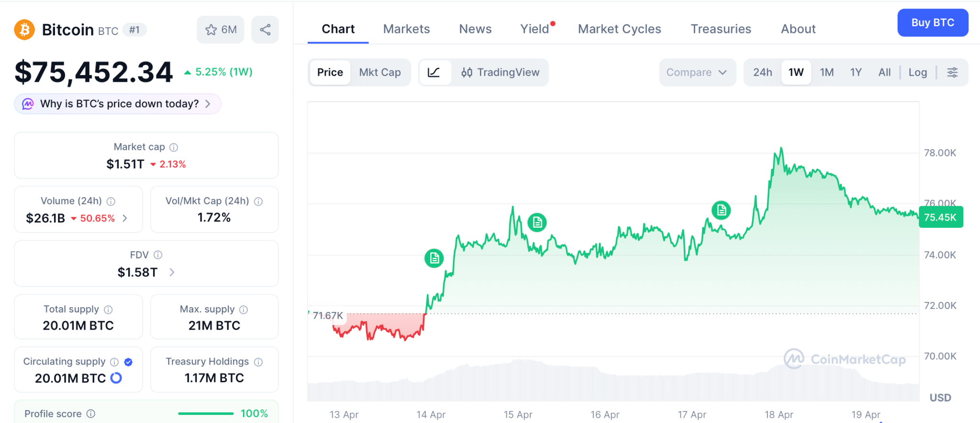Expand Volume (24h) details chevron
Image resolution: width=980 pixels, height=423 pixels.
125,218
